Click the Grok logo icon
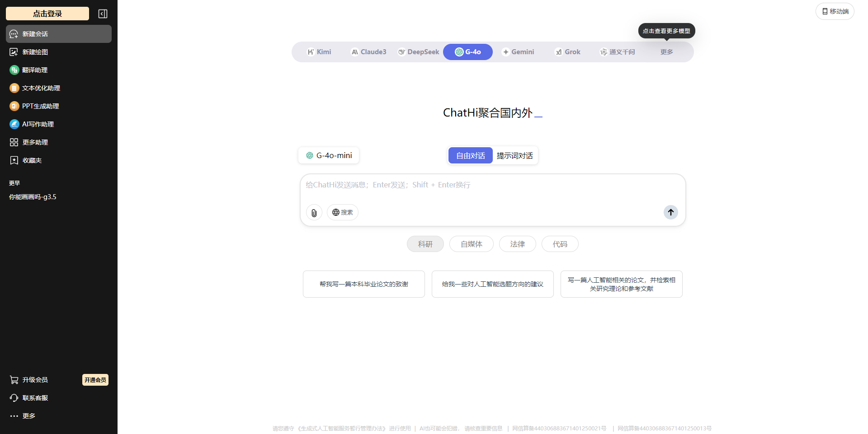 coord(559,52)
